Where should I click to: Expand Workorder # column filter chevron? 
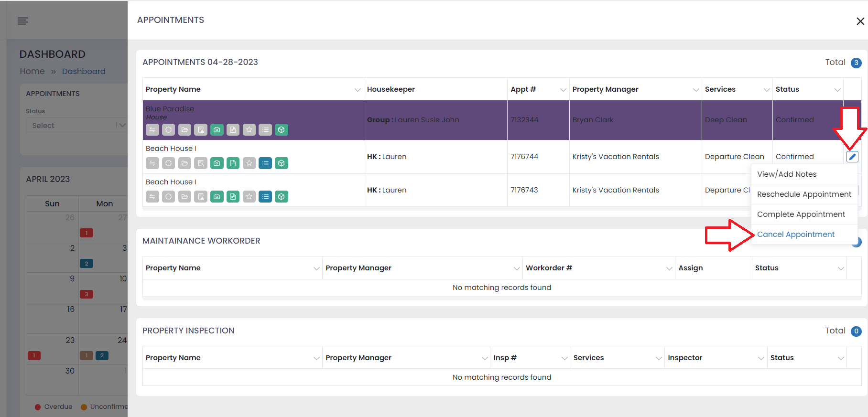click(669, 268)
